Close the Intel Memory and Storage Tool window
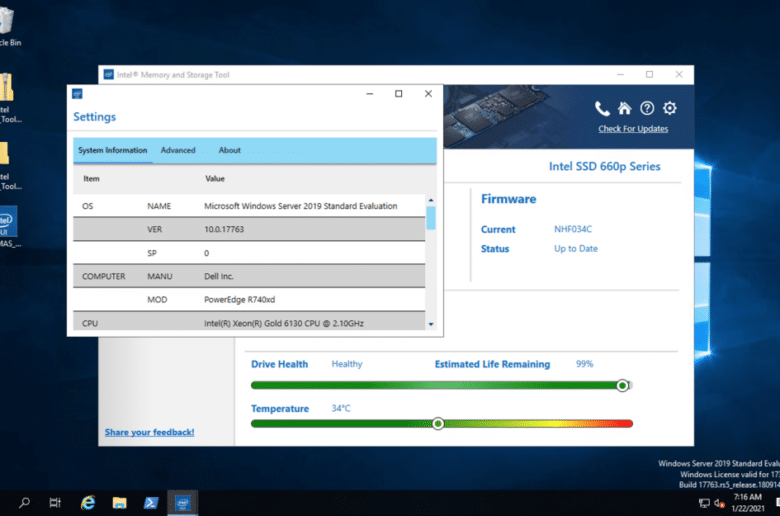This screenshot has height=516, width=780. pyautogui.click(x=679, y=74)
